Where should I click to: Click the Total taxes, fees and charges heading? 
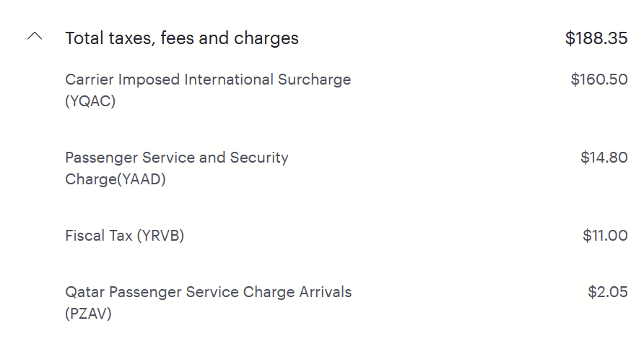pyautogui.click(x=181, y=38)
